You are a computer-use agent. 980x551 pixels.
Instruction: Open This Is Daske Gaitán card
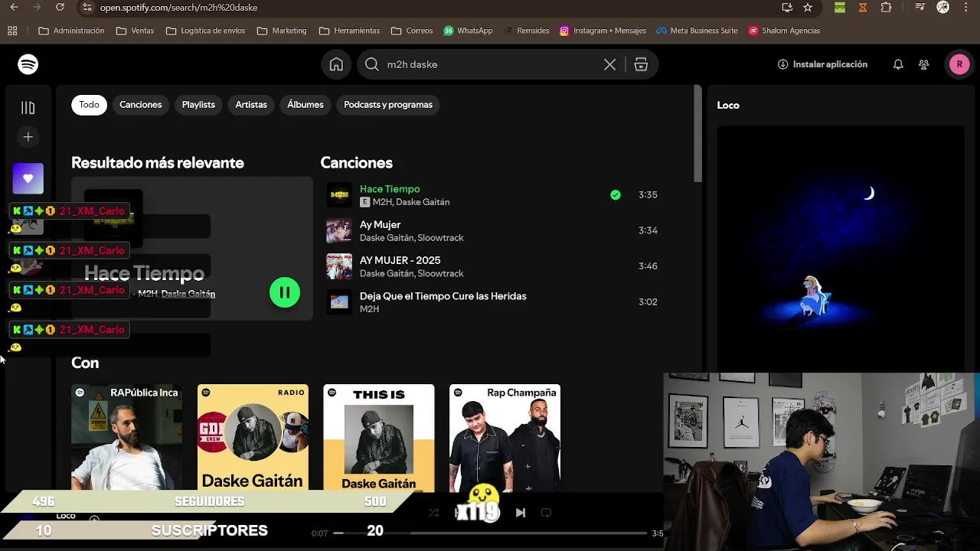[379, 438]
